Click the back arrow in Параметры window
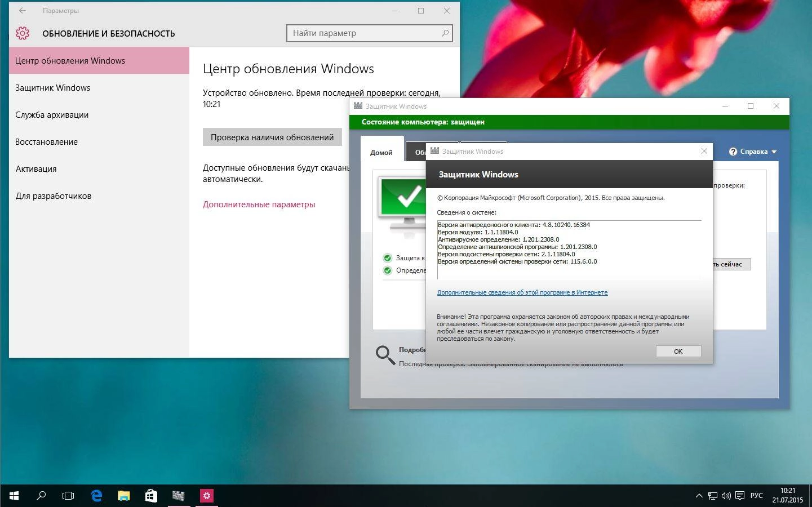 coord(23,11)
